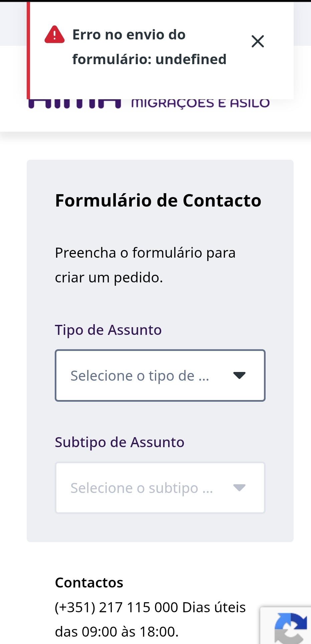Click the 'Dias úteis' text
This screenshot has width=311, height=644.
214,607
